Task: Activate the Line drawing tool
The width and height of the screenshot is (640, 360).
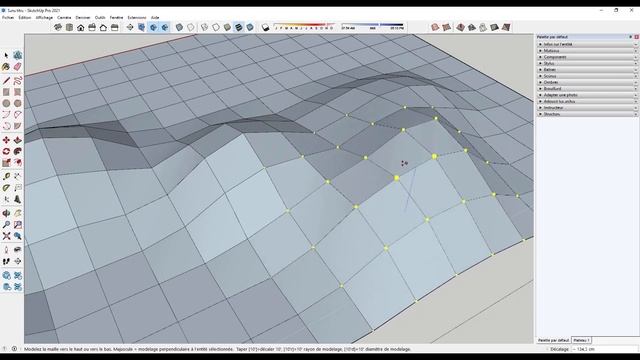Action: click(6, 80)
